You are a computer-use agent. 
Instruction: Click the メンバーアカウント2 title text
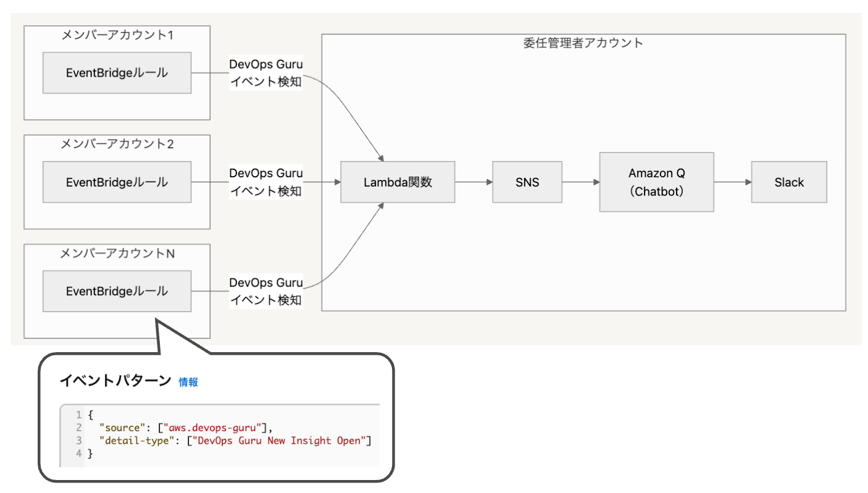[117, 144]
